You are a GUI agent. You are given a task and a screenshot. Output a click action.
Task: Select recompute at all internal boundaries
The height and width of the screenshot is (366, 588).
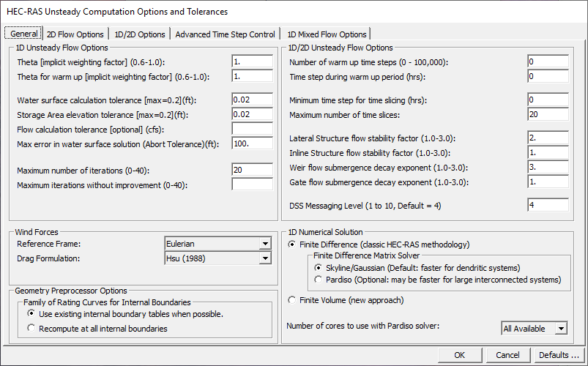pyautogui.click(x=97, y=329)
